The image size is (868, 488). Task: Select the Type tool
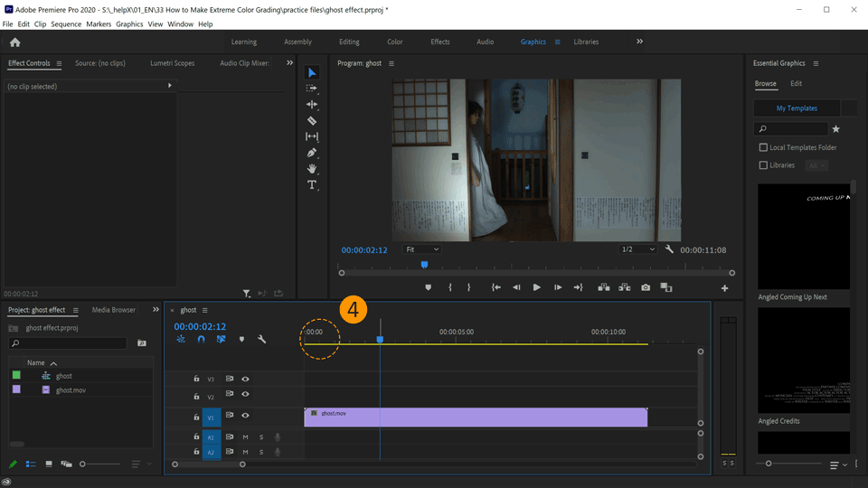[312, 184]
